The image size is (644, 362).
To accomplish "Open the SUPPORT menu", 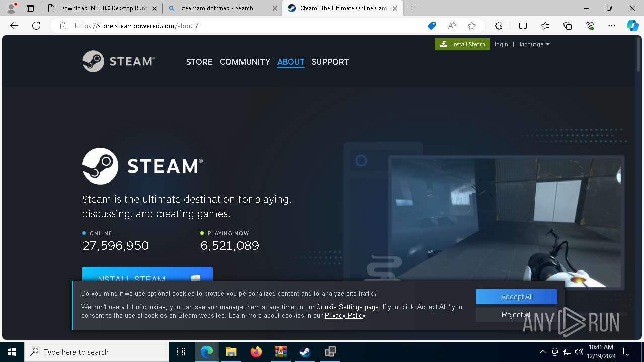I will [330, 62].
